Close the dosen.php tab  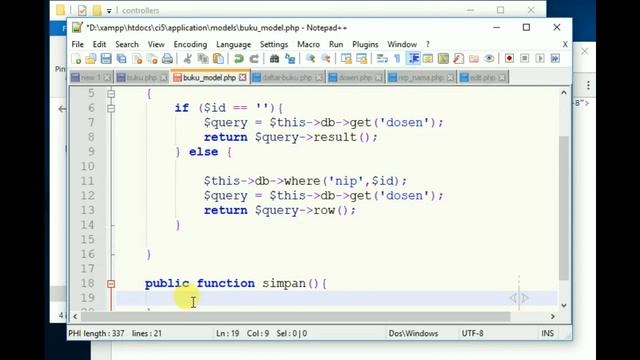pyautogui.click(x=378, y=78)
